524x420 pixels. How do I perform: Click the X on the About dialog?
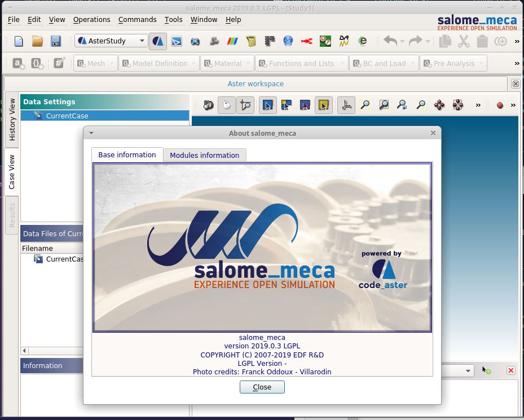[433, 133]
